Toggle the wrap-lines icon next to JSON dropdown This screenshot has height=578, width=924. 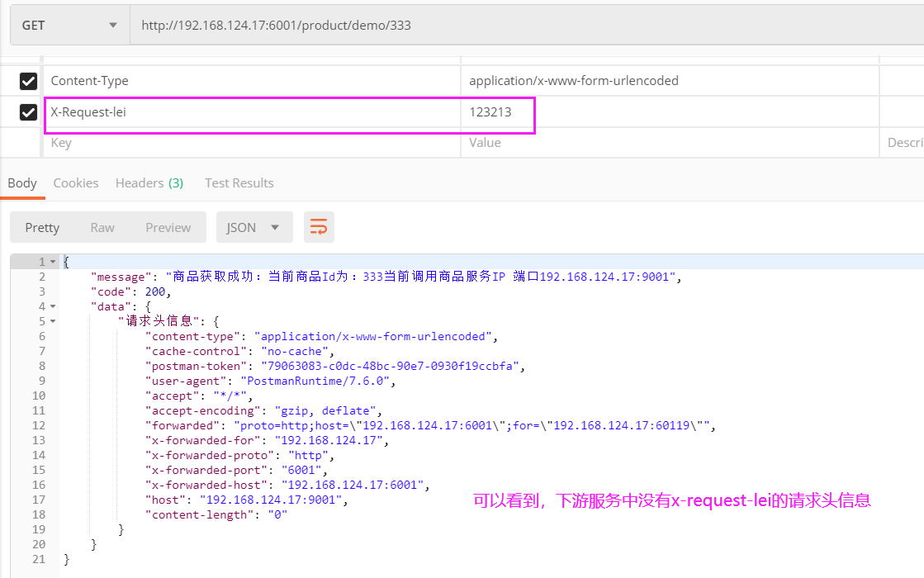coord(319,226)
